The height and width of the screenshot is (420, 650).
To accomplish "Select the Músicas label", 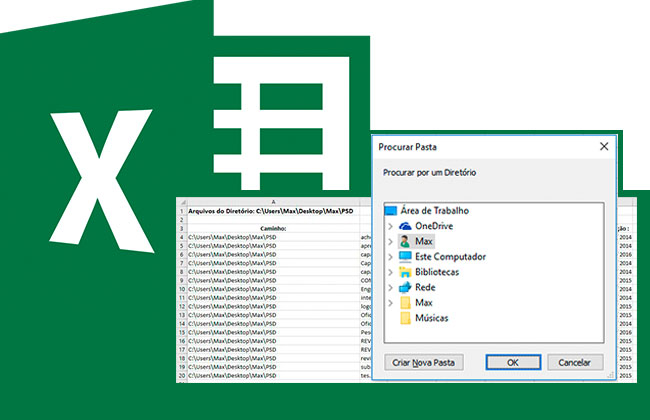I will pos(432,318).
